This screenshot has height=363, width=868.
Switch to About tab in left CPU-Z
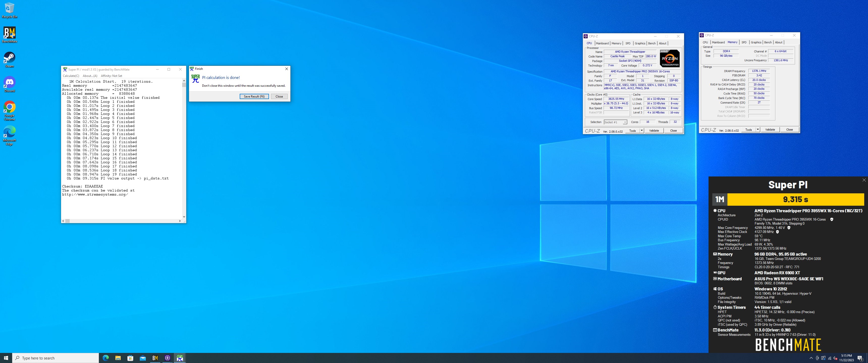point(662,43)
